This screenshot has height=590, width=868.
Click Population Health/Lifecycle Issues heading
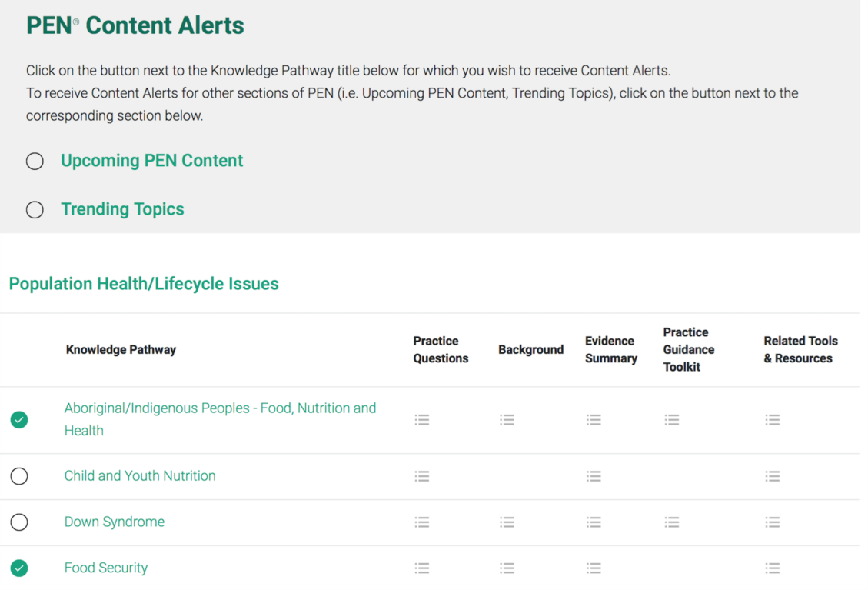(143, 284)
